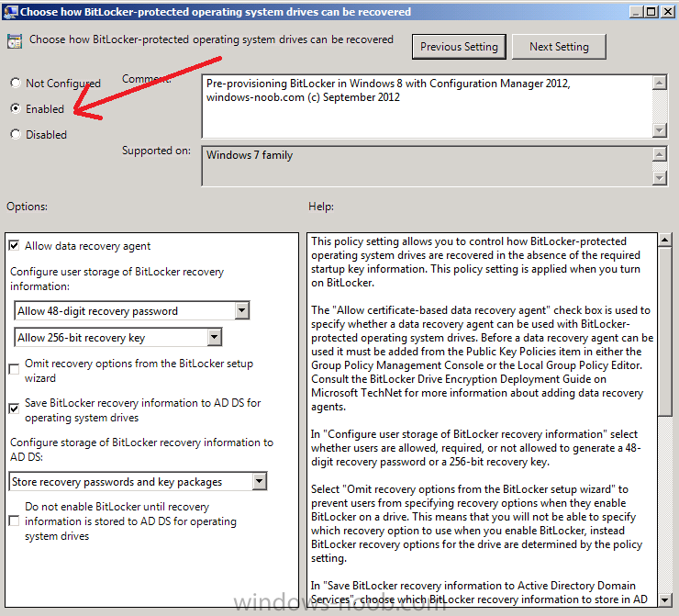Click inside the Comment text box
Screen dimensions: 679x616
tap(427, 106)
